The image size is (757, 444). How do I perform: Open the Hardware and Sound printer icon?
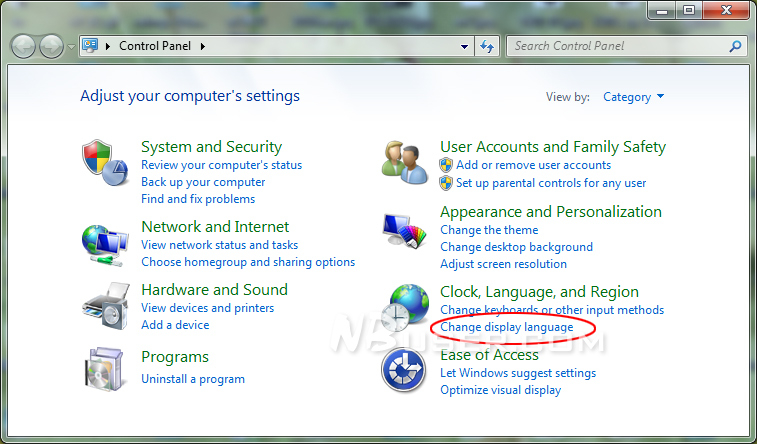tap(106, 305)
